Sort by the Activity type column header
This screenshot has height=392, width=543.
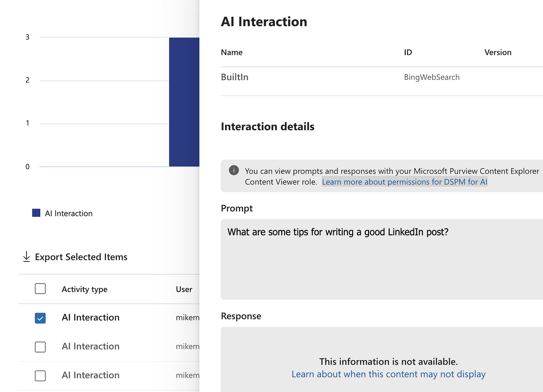[85, 289]
